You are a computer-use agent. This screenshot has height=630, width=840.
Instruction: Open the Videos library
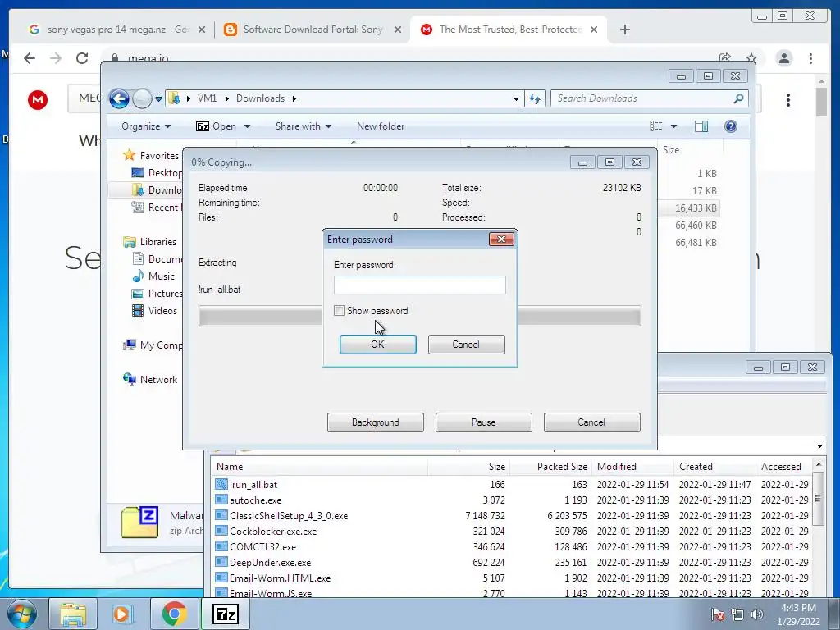pos(155,311)
